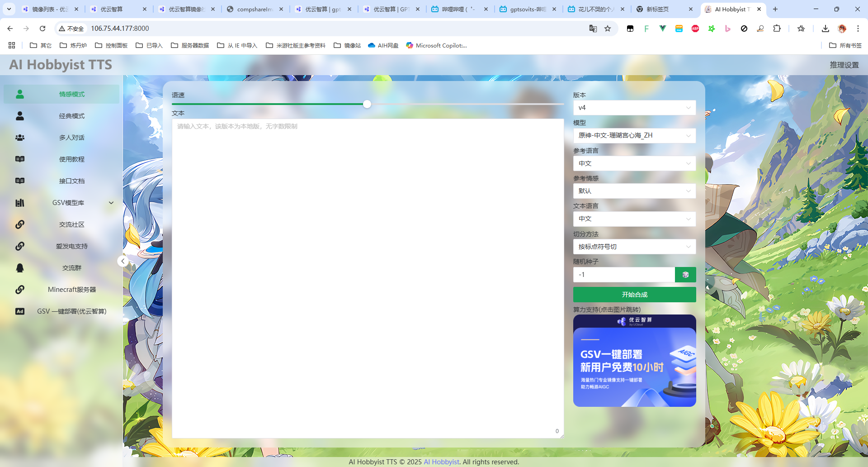Switch to the 新标签页 browser tab

click(665, 9)
